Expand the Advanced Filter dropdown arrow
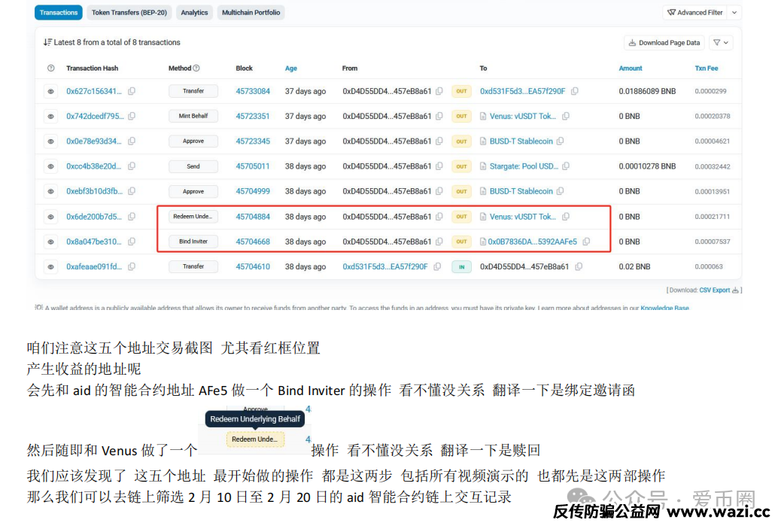The width and height of the screenshot is (781, 532). (734, 13)
